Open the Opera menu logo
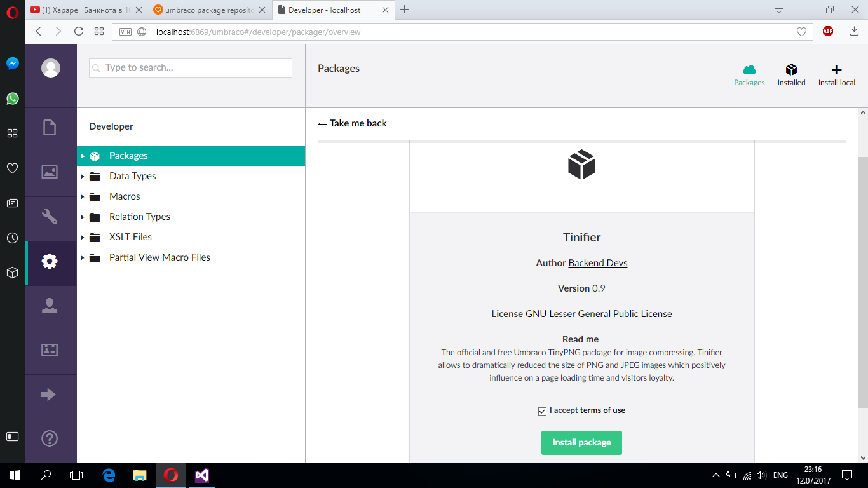The width and height of the screenshot is (868, 488). pyautogui.click(x=13, y=11)
